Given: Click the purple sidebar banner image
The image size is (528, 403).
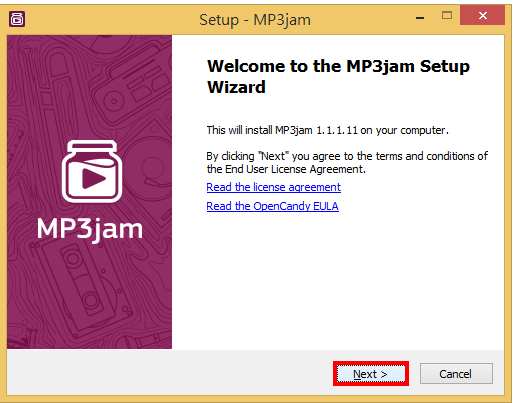Looking at the screenshot, I should point(89,192).
